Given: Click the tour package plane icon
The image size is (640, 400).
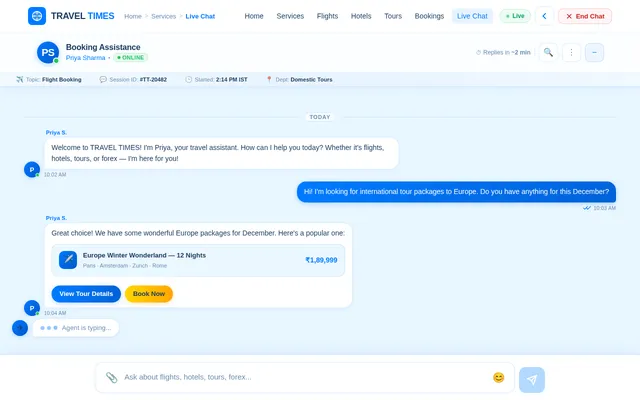Looking at the screenshot, I should (x=68, y=260).
